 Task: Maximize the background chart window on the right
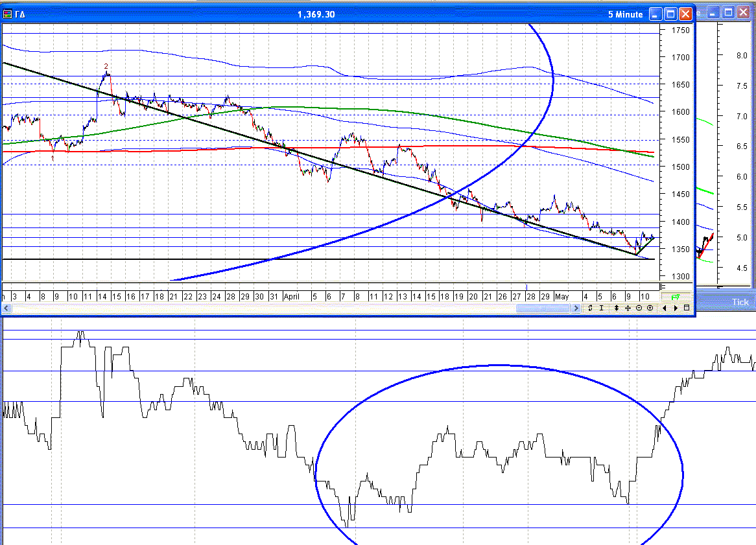(x=729, y=12)
